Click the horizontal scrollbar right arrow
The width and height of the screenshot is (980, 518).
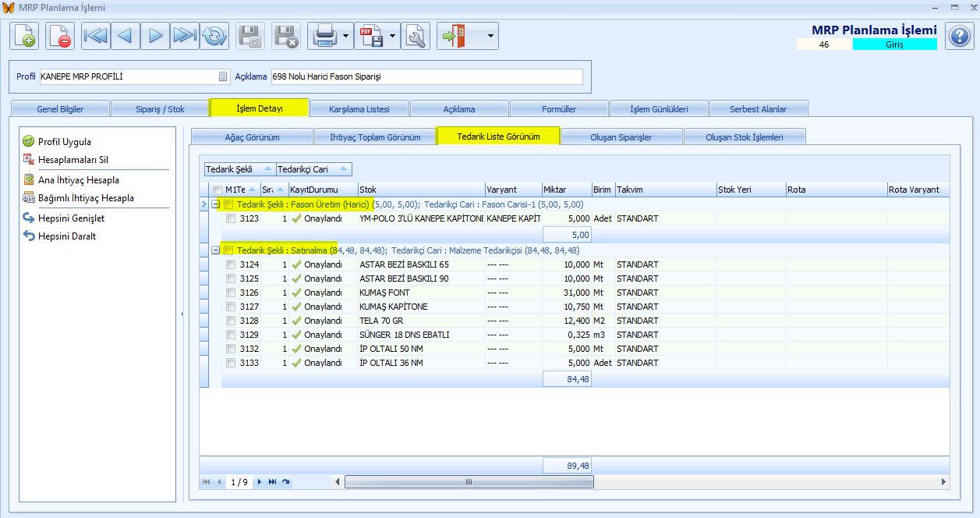(x=944, y=482)
